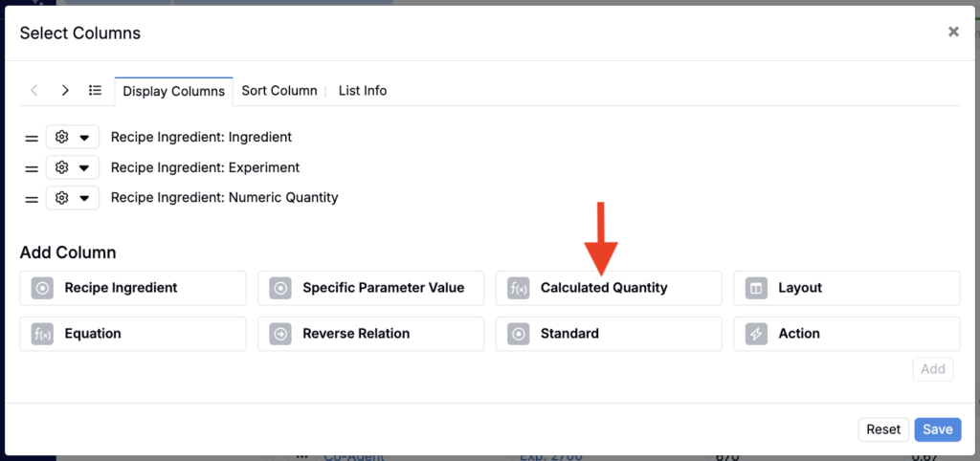Click the Calculated Quantity function icon
This screenshot has width=980, height=461.
(518, 288)
